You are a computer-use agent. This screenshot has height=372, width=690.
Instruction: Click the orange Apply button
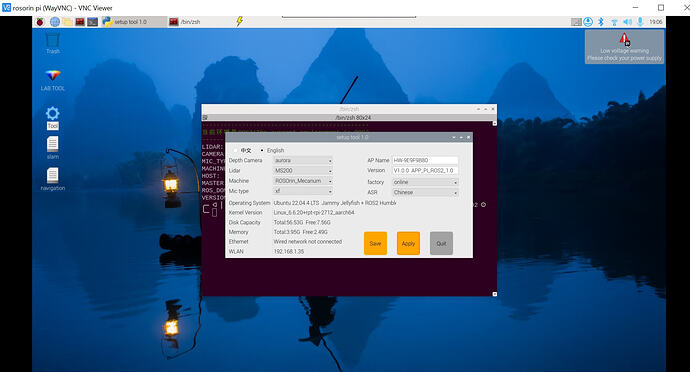[x=408, y=243]
